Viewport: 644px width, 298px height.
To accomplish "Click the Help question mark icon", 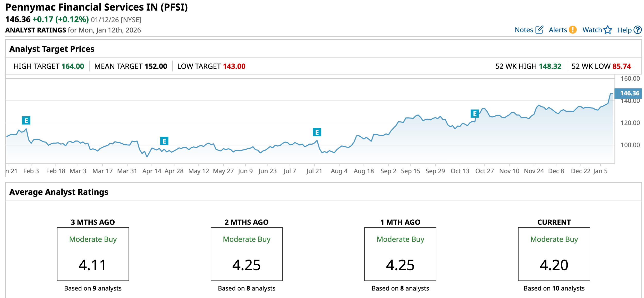I will (x=638, y=30).
